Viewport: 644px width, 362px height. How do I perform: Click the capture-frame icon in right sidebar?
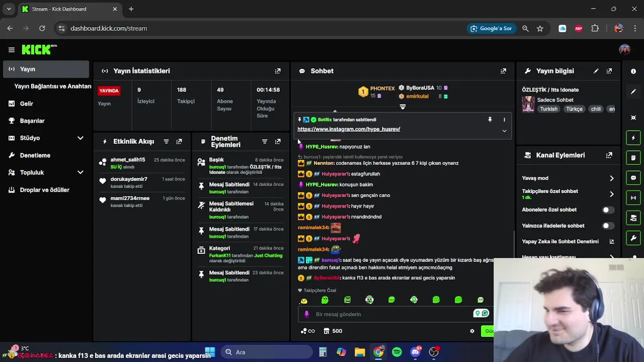click(633, 118)
